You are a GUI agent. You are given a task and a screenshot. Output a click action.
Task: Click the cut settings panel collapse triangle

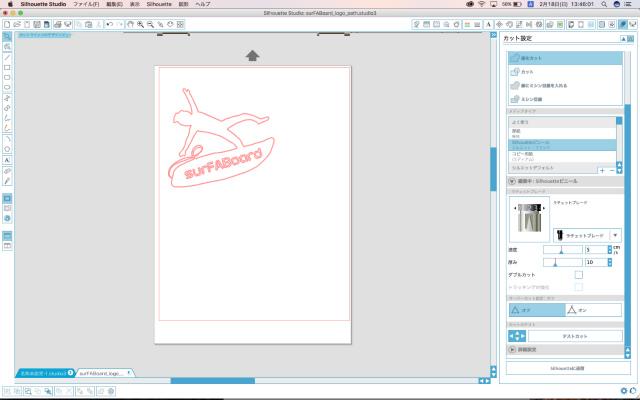click(623, 39)
